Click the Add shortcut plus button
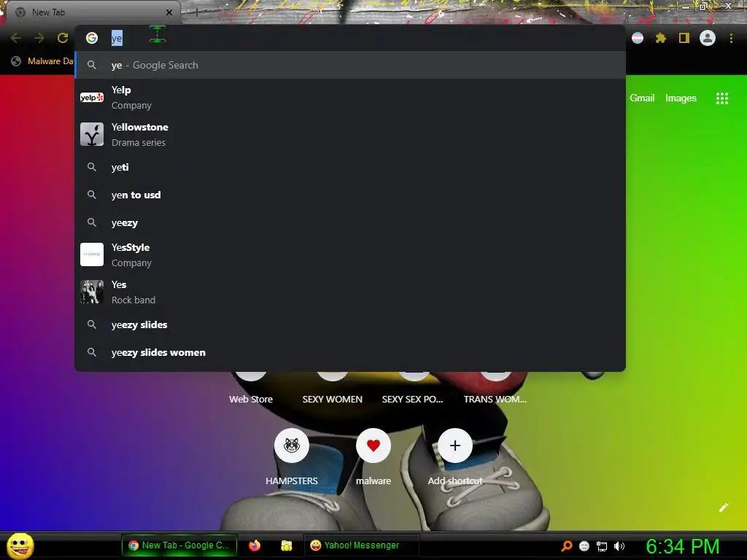This screenshot has width=747, height=560. point(455,446)
